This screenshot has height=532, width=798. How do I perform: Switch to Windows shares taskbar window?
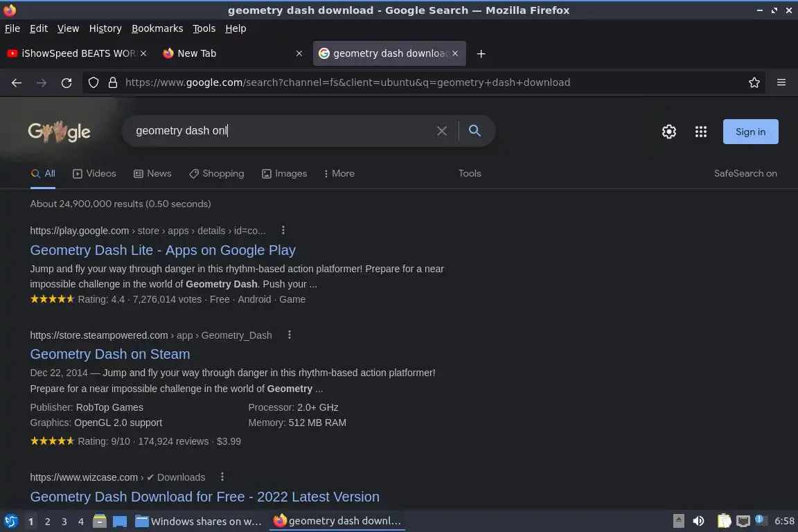point(199,522)
